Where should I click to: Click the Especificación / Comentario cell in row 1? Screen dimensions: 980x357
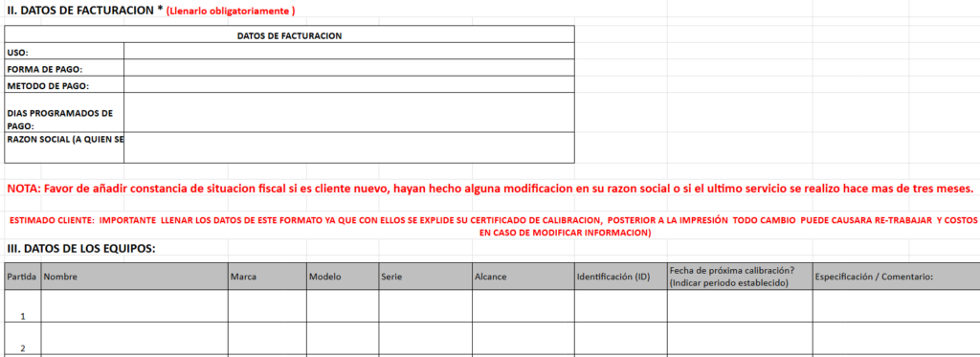pyautogui.click(x=896, y=305)
